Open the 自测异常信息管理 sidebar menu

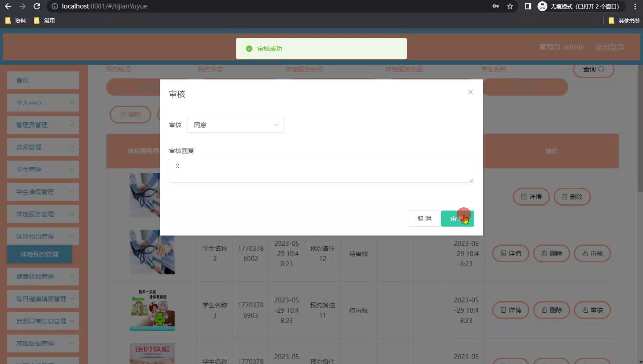pos(43,321)
